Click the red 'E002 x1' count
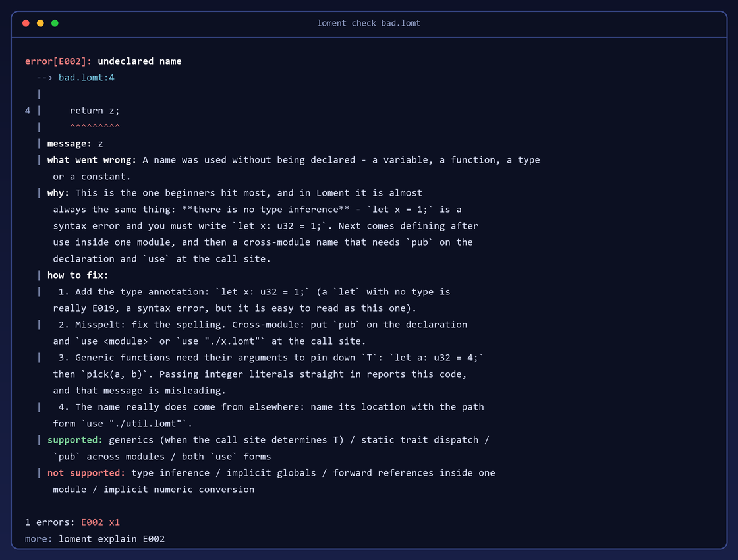The height and width of the screenshot is (560, 738). coord(100,522)
